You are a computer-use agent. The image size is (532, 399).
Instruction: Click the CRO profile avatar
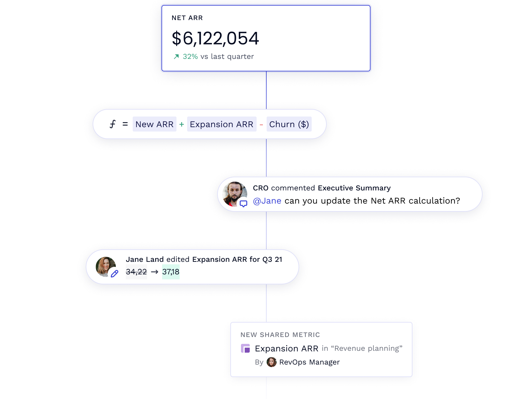(x=234, y=193)
